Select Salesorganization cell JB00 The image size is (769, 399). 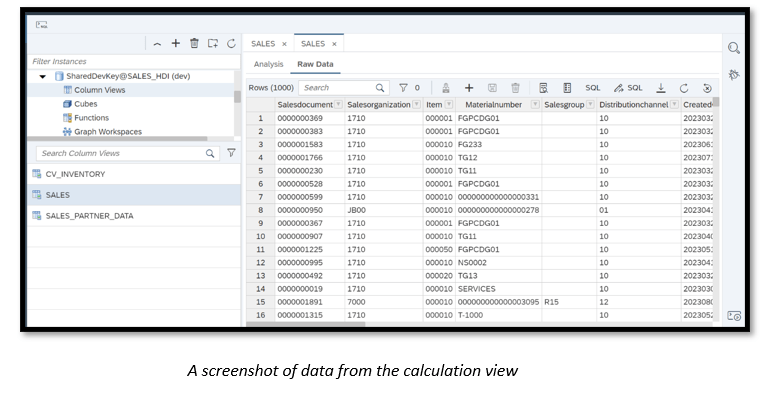point(384,210)
